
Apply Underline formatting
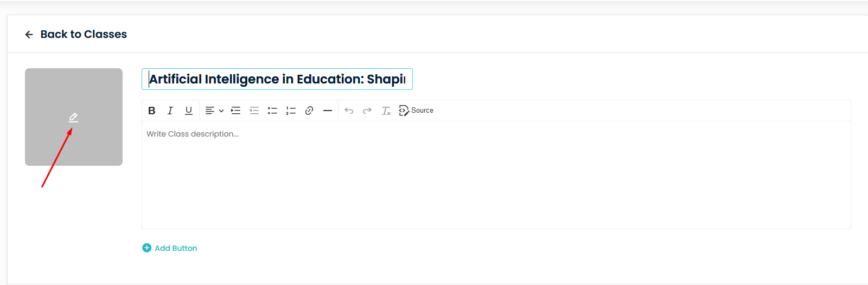click(189, 111)
